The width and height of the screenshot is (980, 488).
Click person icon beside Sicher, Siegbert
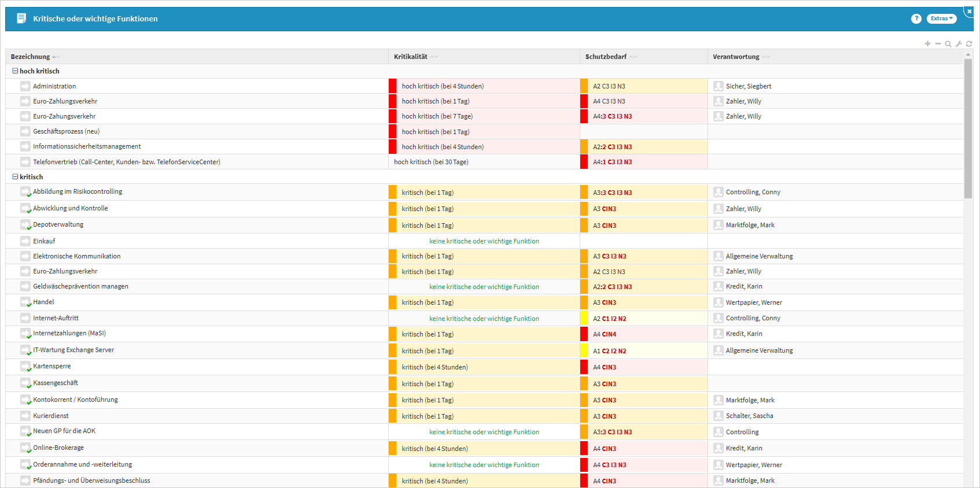pos(718,86)
